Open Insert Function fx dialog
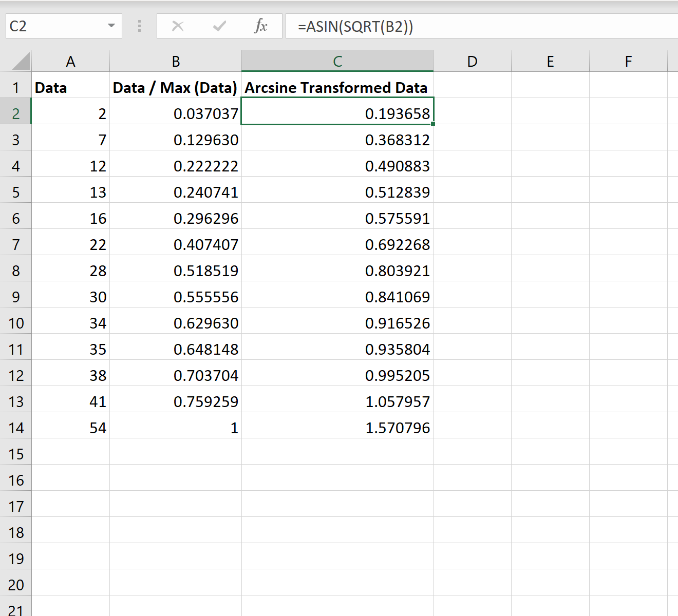This screenshot has width=678, height=616. point(261,26)
